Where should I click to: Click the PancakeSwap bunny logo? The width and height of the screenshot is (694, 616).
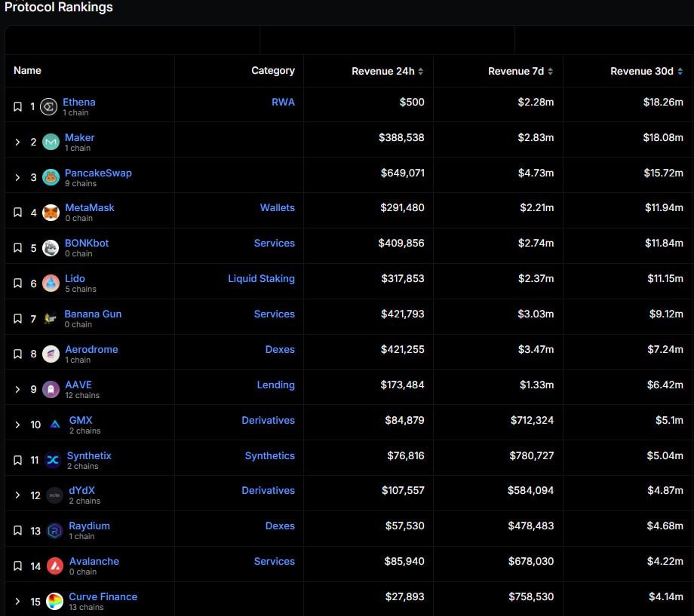click(51, 177)
